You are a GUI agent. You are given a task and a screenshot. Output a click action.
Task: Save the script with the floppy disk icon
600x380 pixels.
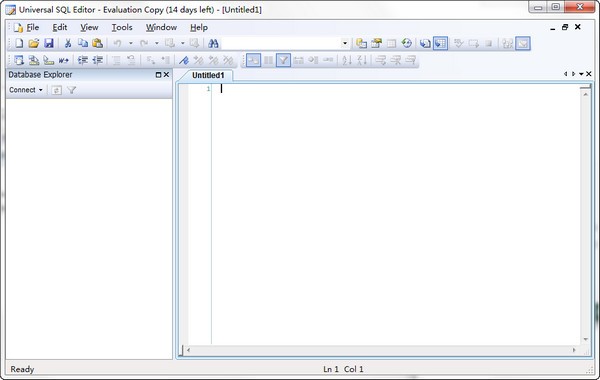49,43
